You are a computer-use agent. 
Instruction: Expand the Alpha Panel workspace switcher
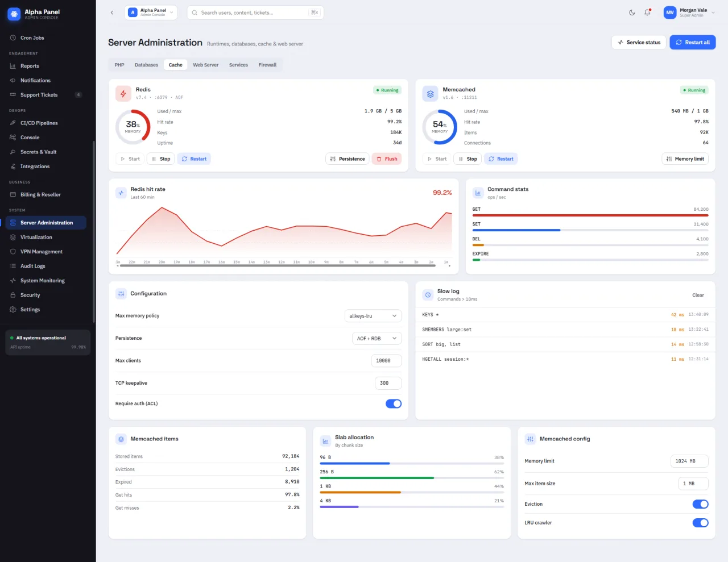click(x=151, y=13)
